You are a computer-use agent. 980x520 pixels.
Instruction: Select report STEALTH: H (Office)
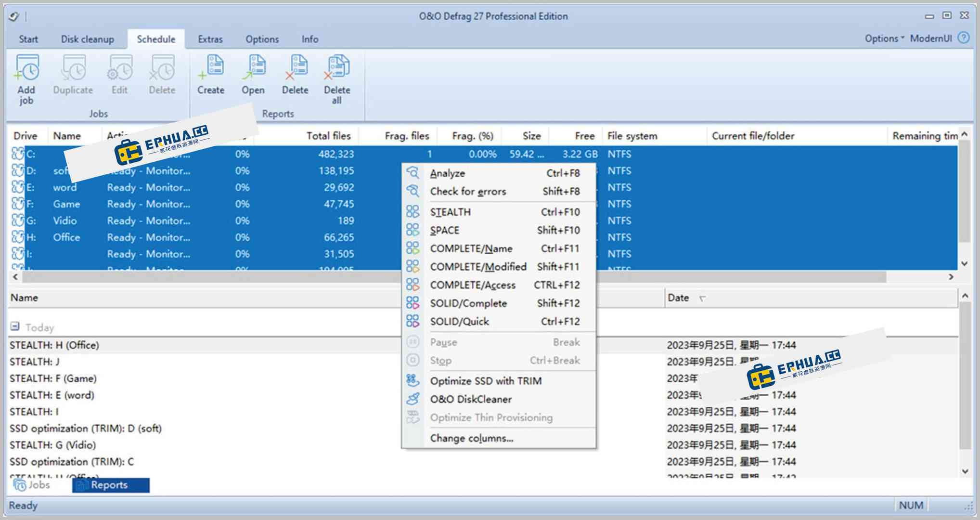tap(54, 345)
